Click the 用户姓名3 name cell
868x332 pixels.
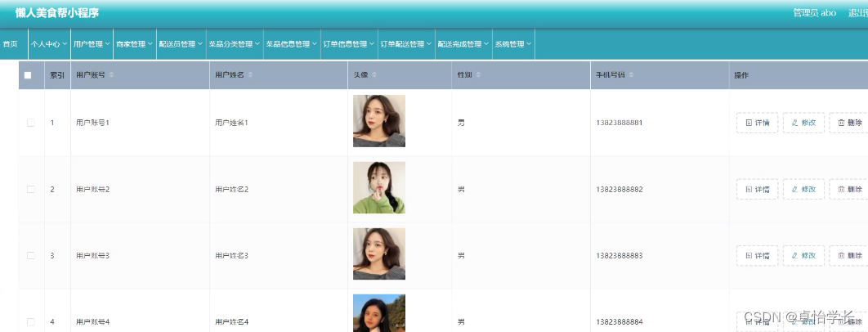pos(231,255)
